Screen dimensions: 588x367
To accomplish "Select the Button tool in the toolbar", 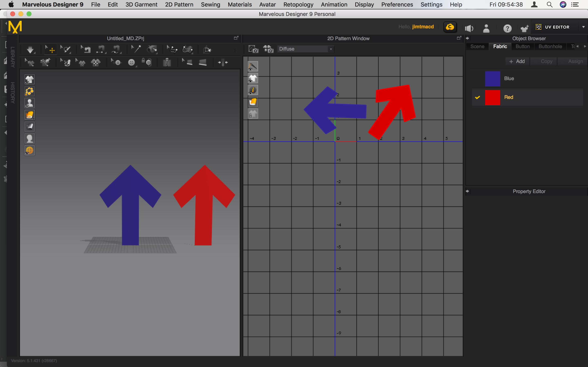I will point(132,62).
